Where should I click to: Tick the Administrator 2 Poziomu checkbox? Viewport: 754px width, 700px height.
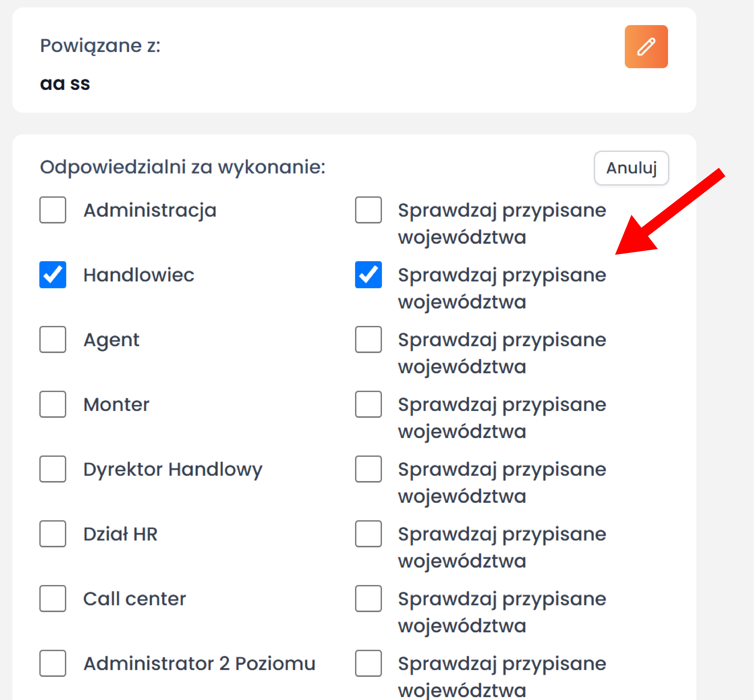click(53, 663)
